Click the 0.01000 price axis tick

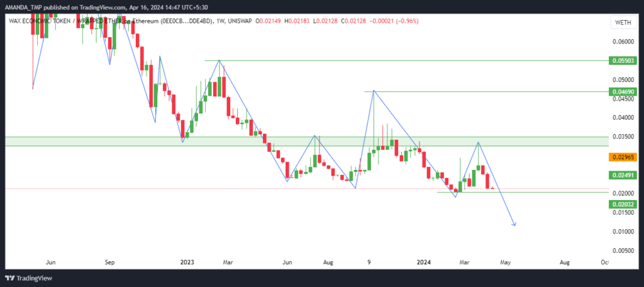pyautogui.click(x=625, y=232)
